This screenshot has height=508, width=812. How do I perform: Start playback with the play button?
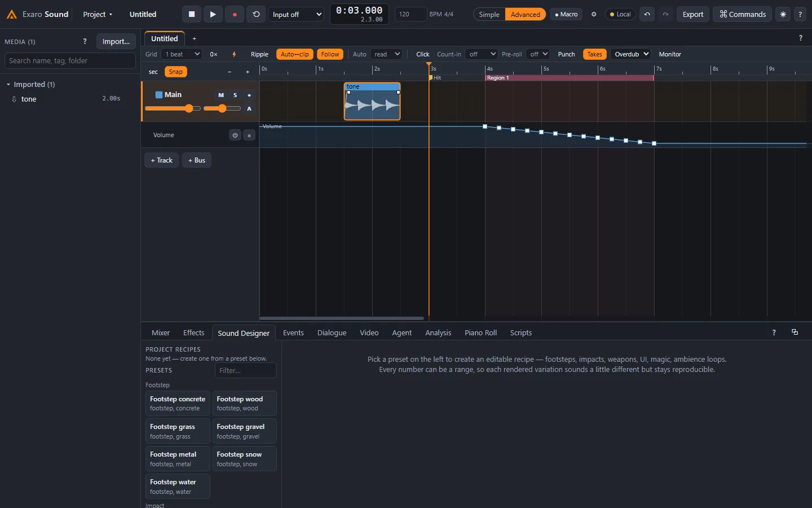pos(213,14)
